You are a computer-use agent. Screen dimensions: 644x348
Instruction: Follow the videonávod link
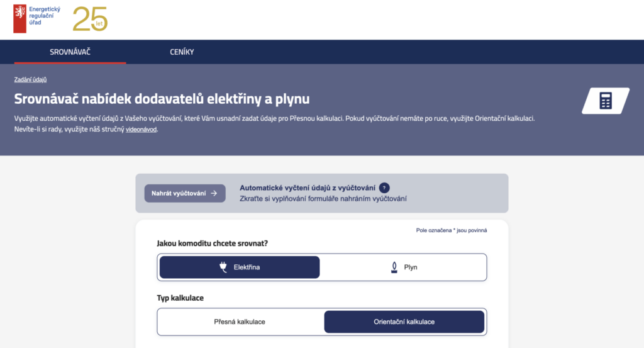[x=141, y=130]
